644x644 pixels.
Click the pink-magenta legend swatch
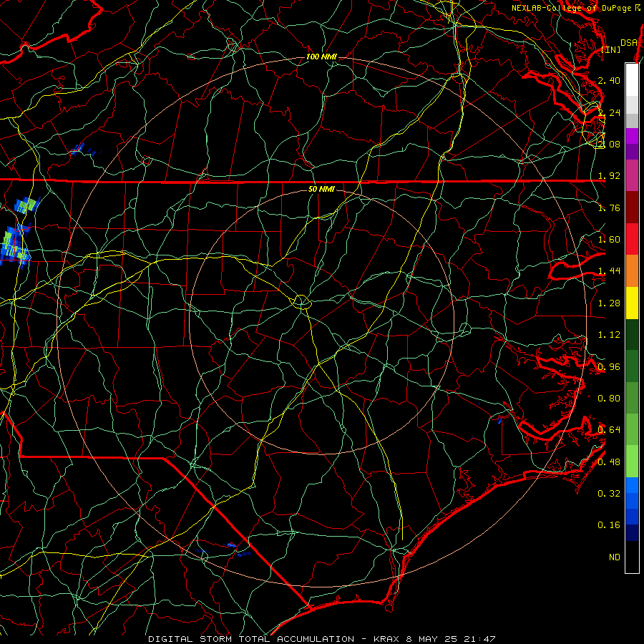(632, 175)
